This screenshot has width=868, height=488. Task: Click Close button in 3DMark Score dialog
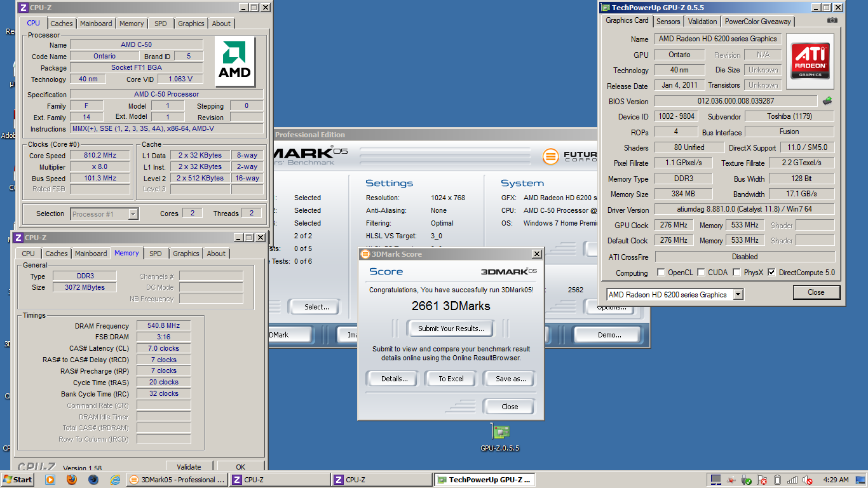[x=510, y=407]
